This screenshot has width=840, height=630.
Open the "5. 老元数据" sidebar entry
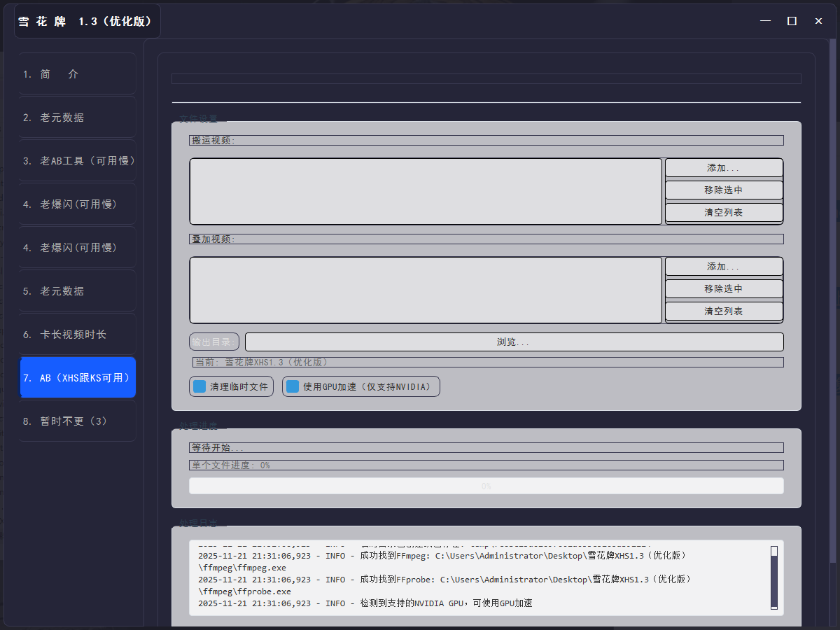(77, 291)
